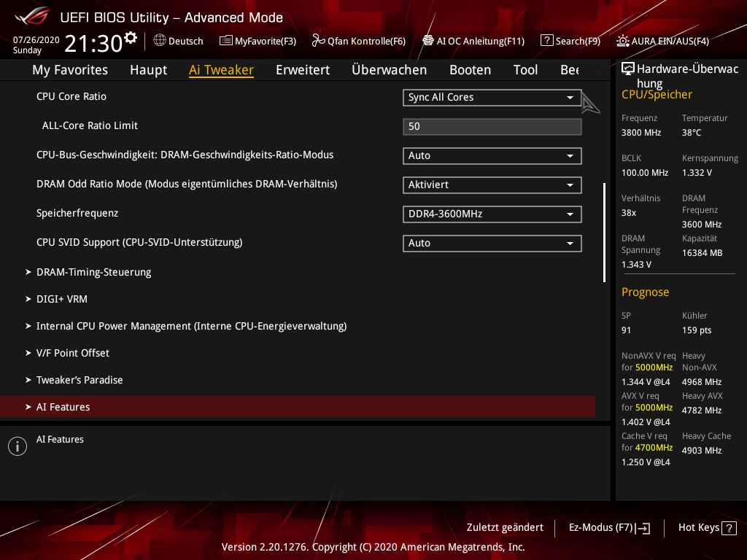
Task: Toggle AURA EIN/AUS(F4)
Action: coord(662,41)
